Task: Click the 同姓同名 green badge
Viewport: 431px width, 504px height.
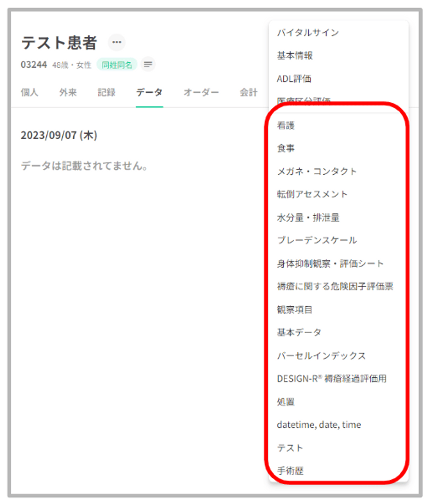Action: 117,65
